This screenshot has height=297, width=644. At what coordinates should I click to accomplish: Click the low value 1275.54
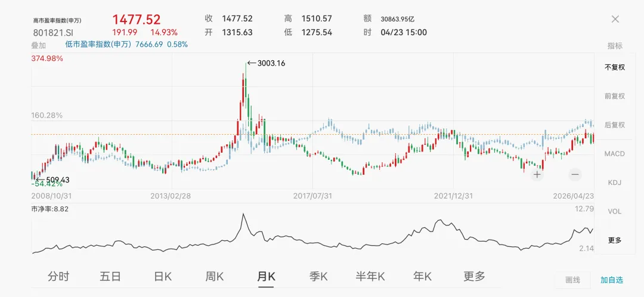(316, 32)
